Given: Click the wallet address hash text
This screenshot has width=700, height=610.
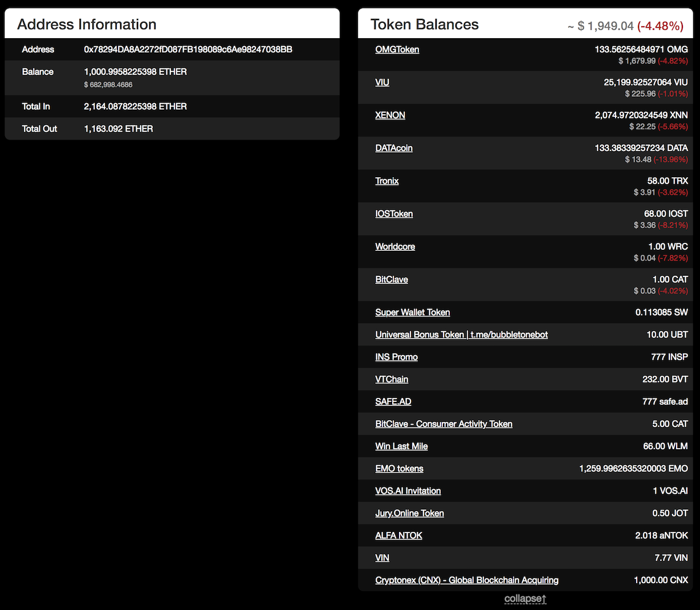Looking at the screenshot, I should coord(188,50).
